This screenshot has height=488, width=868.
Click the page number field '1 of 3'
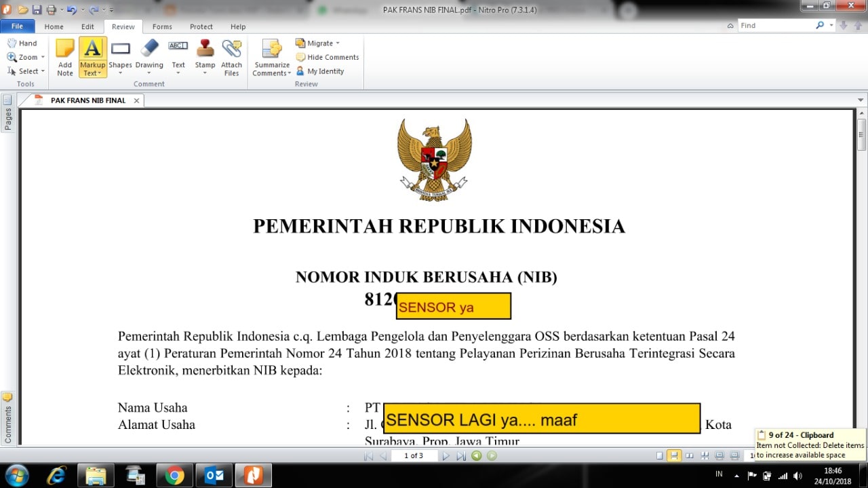[414, 456]
